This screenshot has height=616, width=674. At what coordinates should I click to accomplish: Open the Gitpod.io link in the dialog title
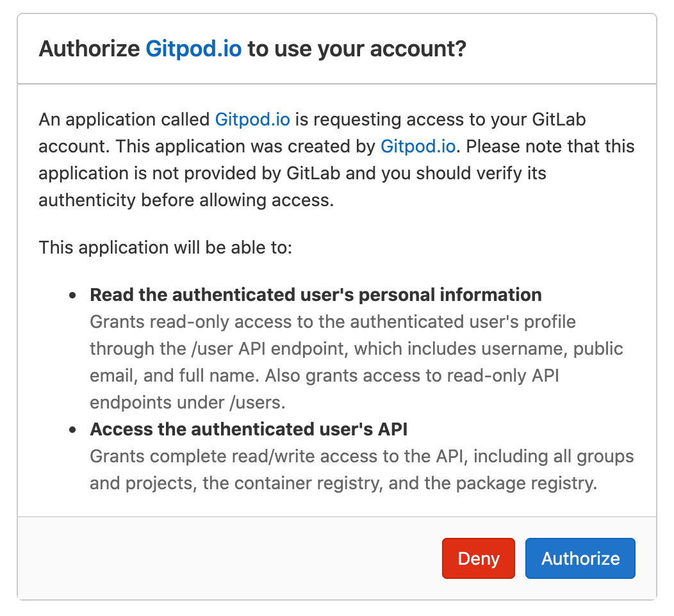pyautogui.click(x=193, y=48)
